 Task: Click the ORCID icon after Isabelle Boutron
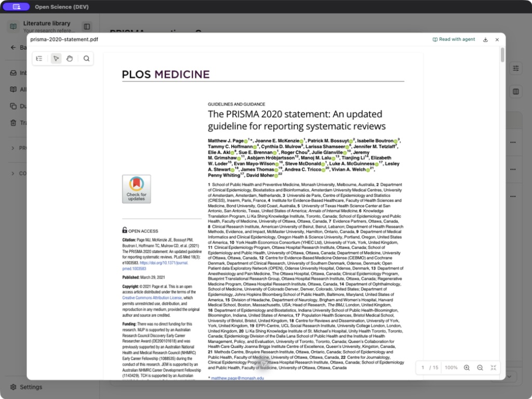point(395,141)
